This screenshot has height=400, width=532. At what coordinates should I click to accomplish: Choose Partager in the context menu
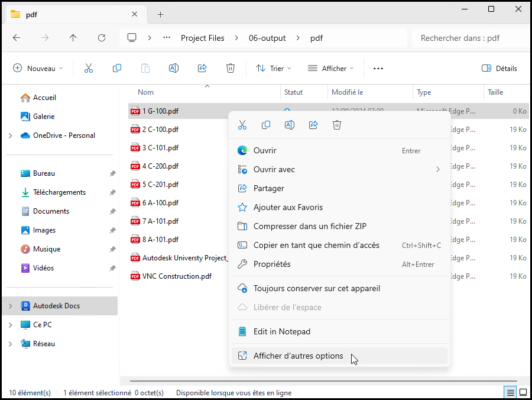point(339,188)
